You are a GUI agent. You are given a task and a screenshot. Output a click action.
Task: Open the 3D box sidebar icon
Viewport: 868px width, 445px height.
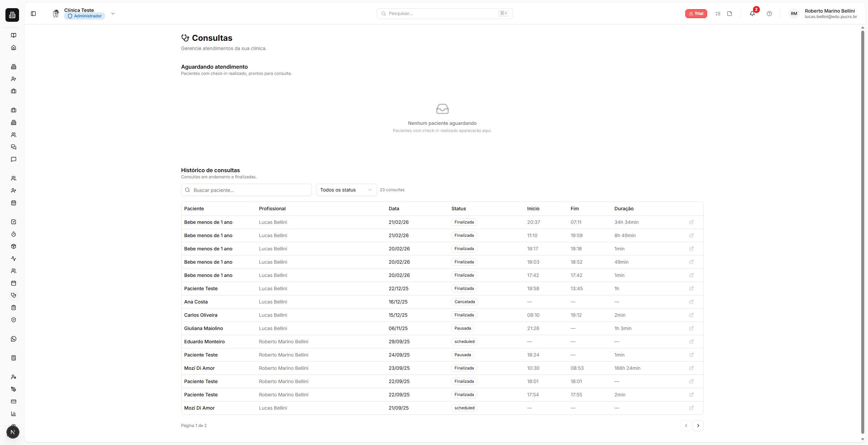(x=14, y=246)
